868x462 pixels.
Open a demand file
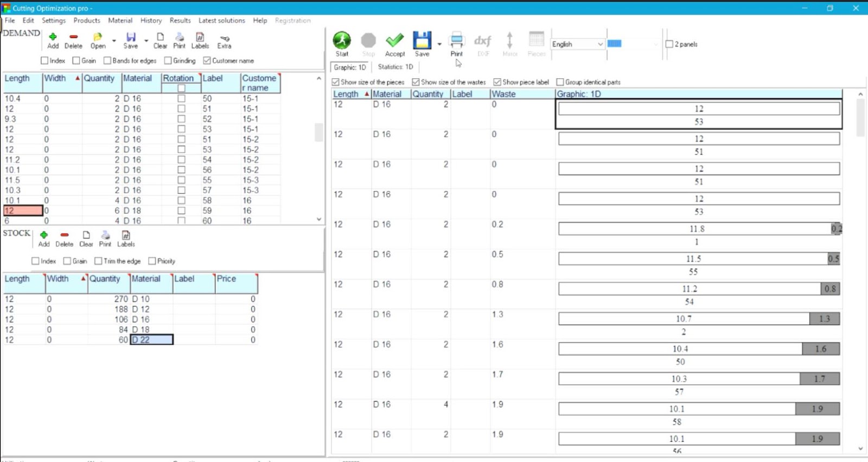(98, 41)
